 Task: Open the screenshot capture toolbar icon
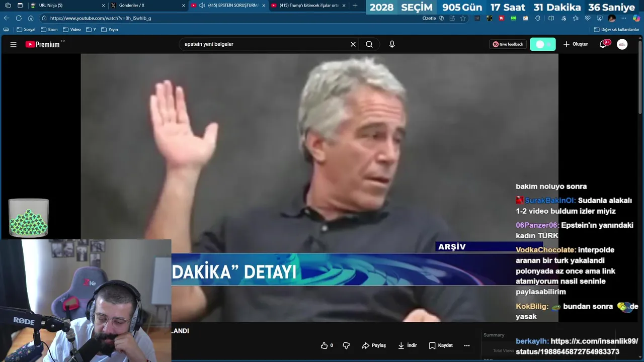tap(599, 18)
